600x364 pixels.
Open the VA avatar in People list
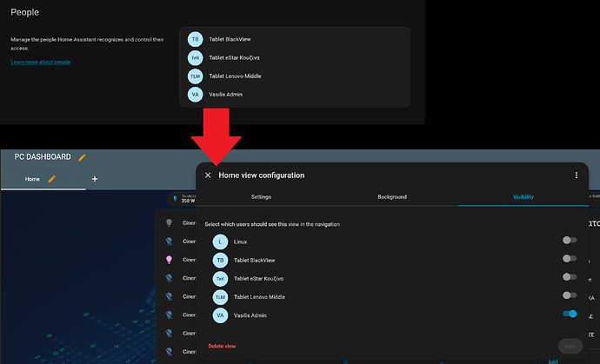(195, 95)
